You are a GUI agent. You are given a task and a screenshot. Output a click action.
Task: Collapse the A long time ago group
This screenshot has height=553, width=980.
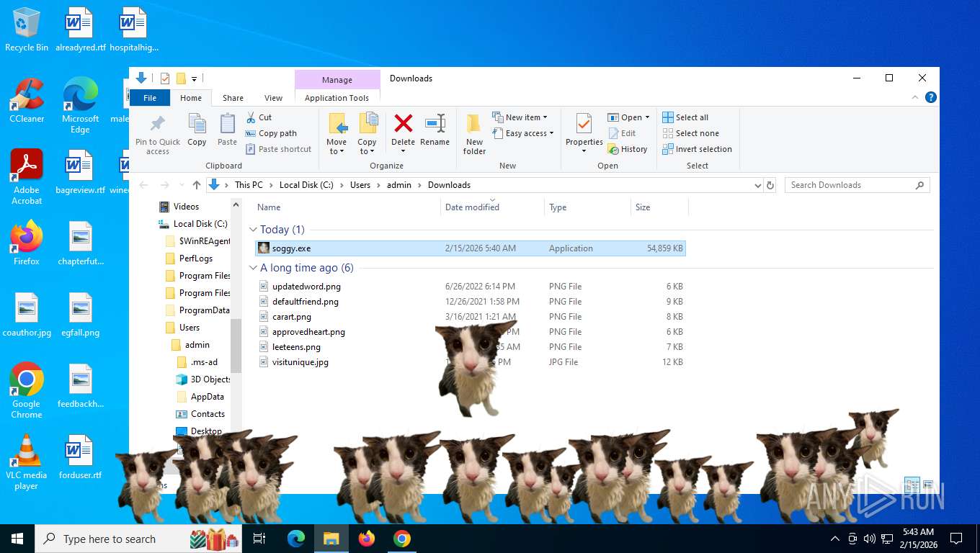tap(253, 268)
